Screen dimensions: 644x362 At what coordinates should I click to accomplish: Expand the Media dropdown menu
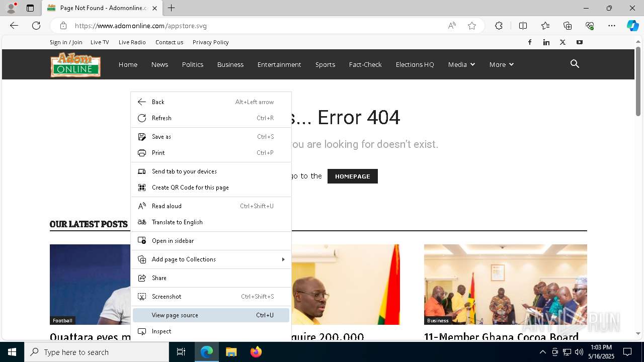[x=461, y=64]
